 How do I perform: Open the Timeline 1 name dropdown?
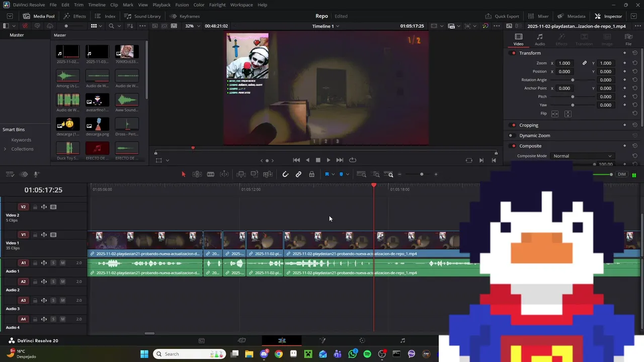[x=326, y=26]
